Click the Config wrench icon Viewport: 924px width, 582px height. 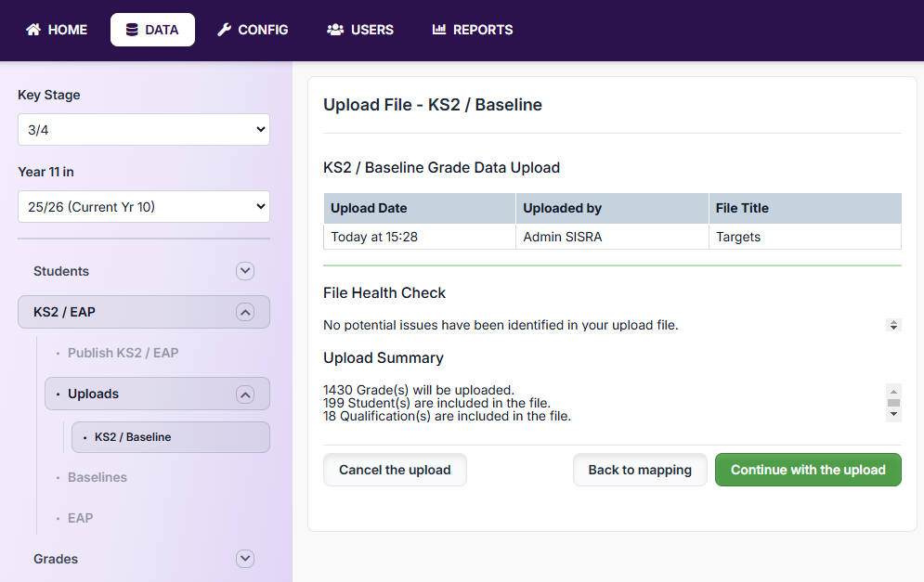tap(224, 30)
